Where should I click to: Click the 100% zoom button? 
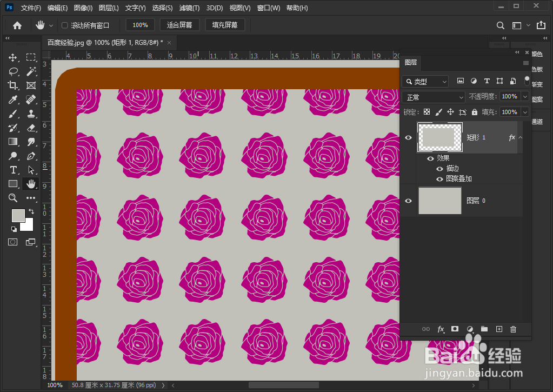[x=140, y=25]
